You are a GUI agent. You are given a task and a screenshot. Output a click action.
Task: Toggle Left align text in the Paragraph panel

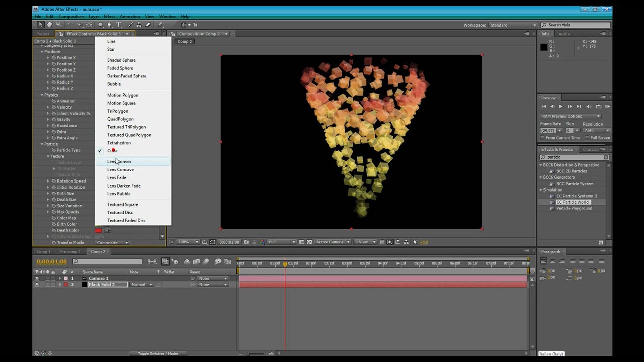coord(544,261)
